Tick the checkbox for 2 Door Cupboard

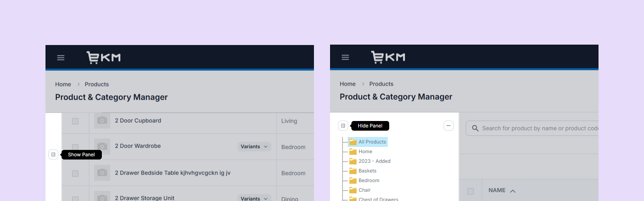pos(75,121)
